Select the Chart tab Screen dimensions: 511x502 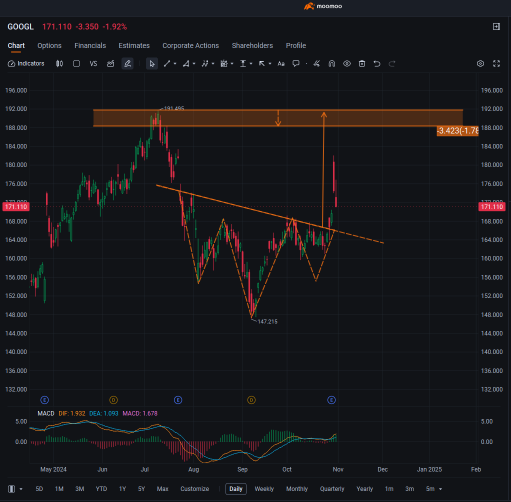pos(16,46)
